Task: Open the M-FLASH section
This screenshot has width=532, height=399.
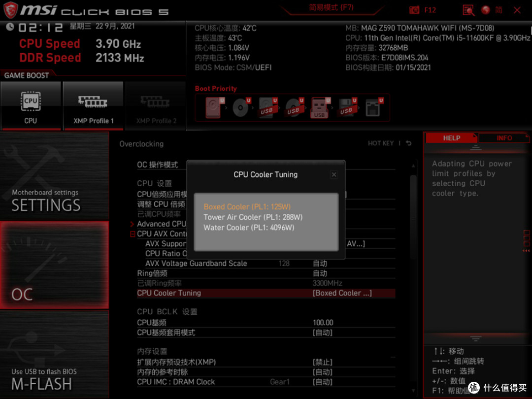Action: click(54, 354)
